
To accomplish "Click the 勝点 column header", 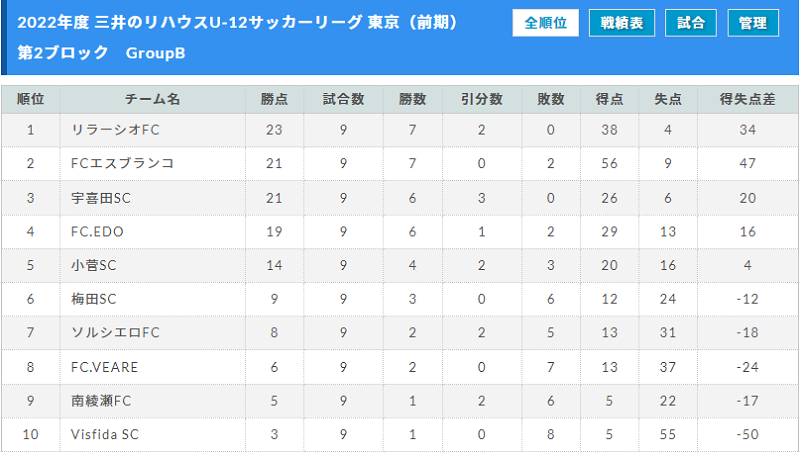I will [x=274, y=99].
